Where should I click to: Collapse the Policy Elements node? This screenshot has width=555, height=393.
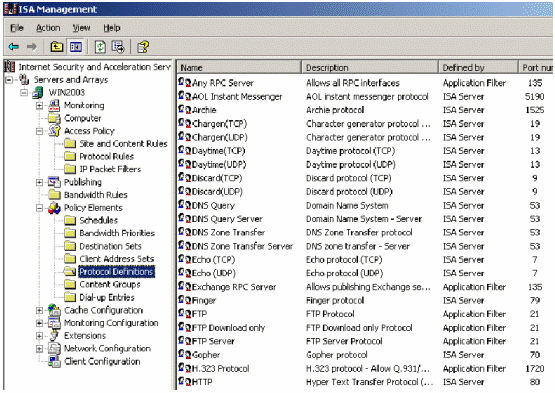coord(40,208)
